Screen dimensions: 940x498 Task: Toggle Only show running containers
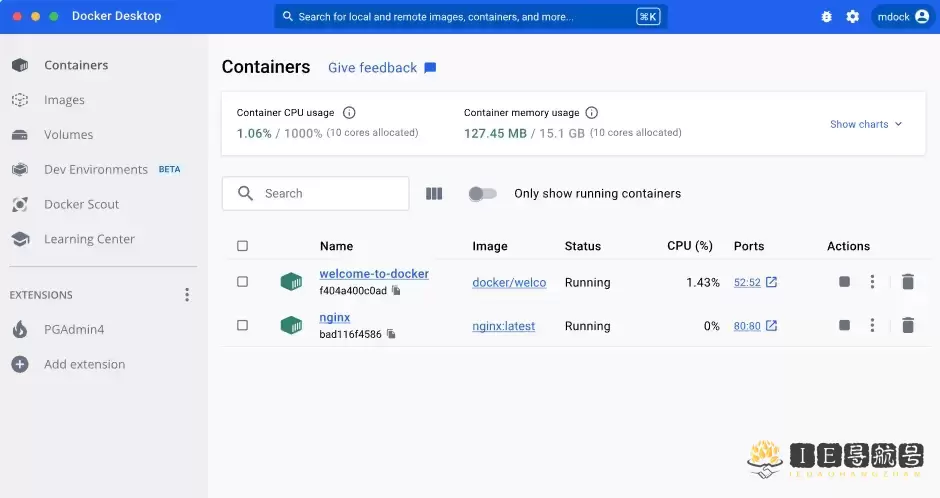click(x=483, y=194)
